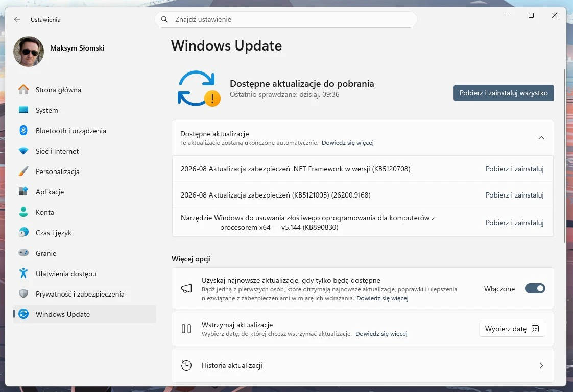
Task: Click the pause icon beside Wstrzymaj aktualizacje
Action: pos(186,329)
